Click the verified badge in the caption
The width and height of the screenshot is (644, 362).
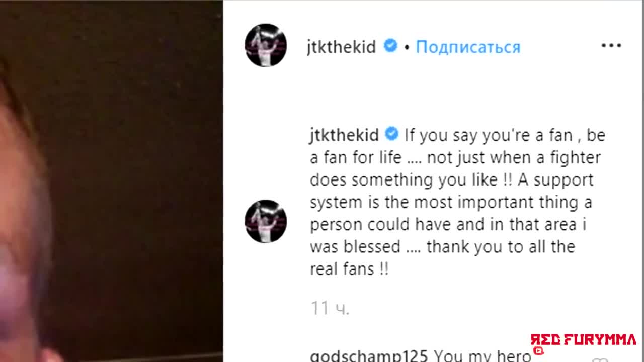392,135
